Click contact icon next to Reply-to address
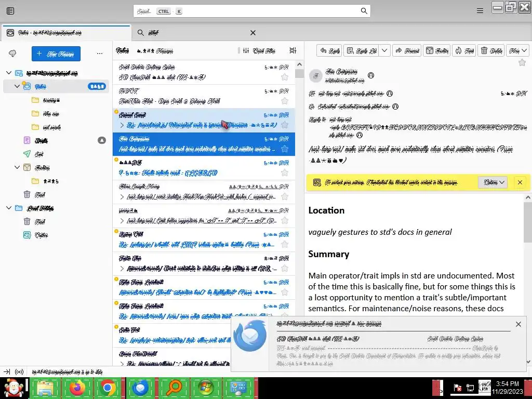The height and width of the screenshot is (399, 532). tap(360, 135)
